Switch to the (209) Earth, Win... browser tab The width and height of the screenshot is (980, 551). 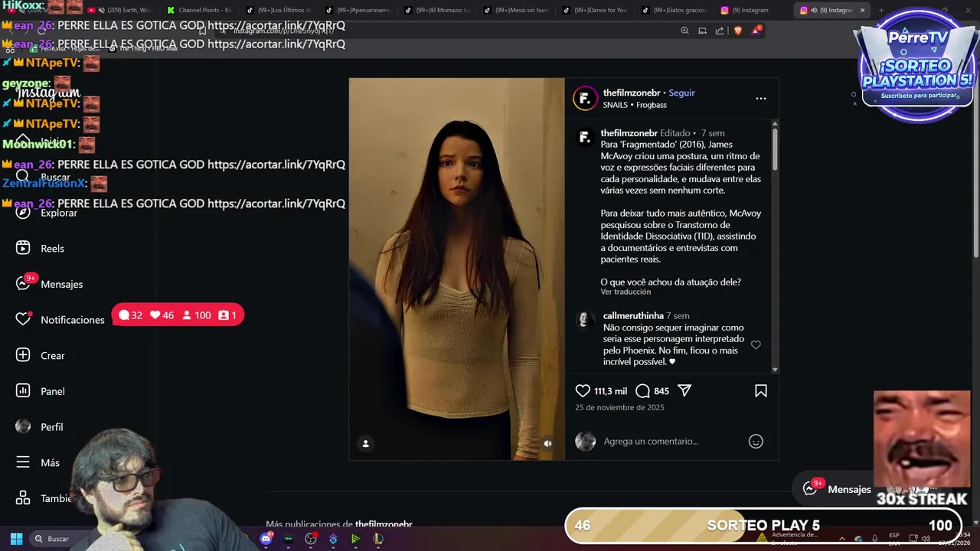coord(120,10)
